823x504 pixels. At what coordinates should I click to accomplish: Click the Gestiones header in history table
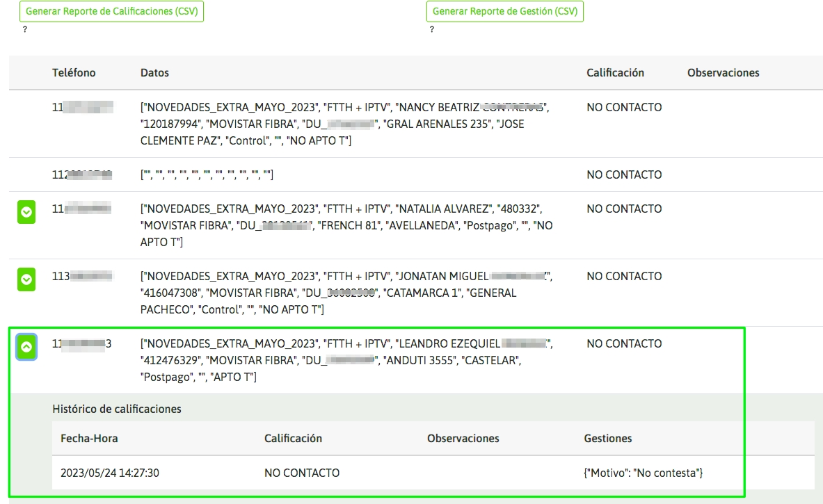coord(607,439)
